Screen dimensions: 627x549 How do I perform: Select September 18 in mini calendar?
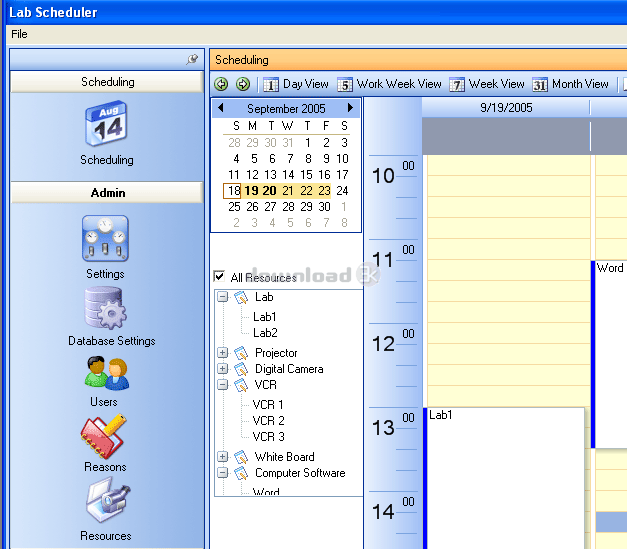point(234,191)
